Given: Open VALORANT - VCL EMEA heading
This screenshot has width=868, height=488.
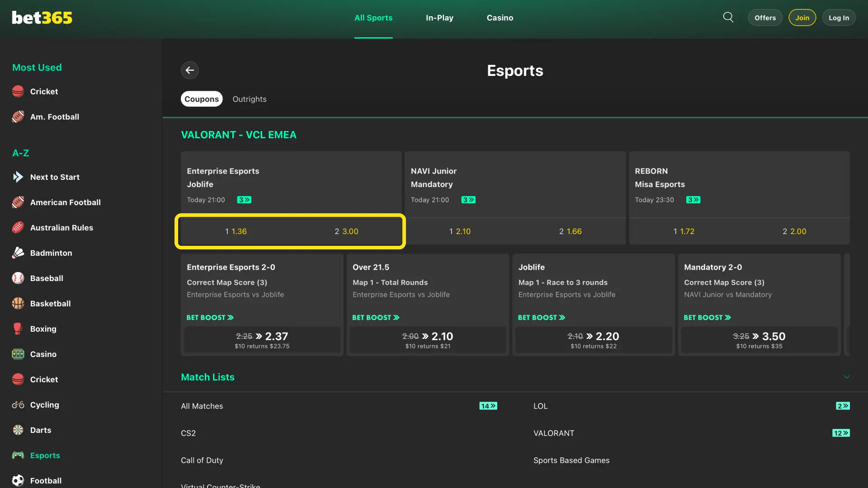Looking at the screenshot, I should [x=239, y=135].
